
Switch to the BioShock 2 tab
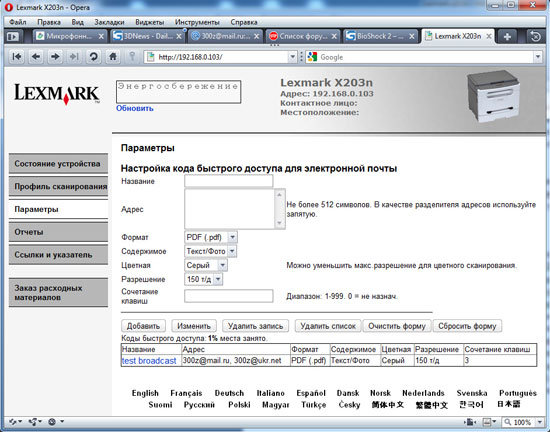coord(380,36)
